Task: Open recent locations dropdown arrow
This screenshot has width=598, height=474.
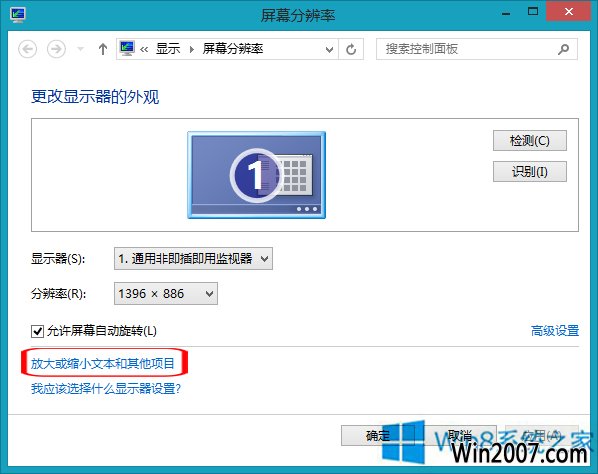Action: (x=80, y=49)
